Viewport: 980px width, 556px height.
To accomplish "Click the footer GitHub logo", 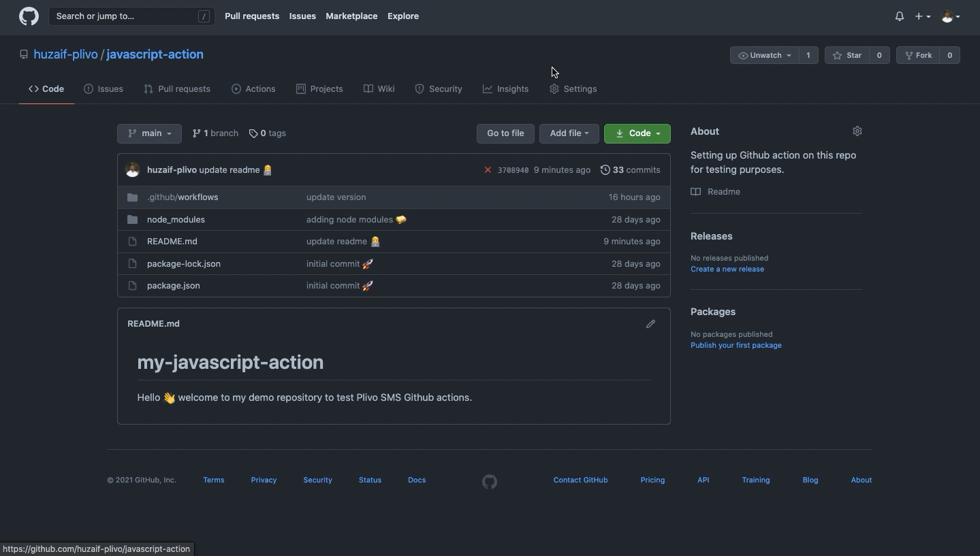I will point(490,482).
